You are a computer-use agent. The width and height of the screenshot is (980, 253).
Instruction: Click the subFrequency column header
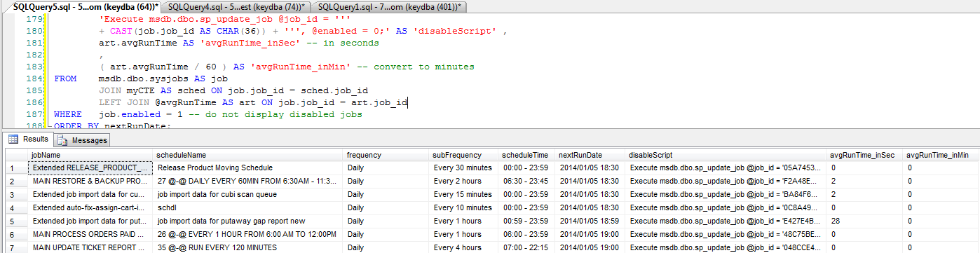(x=463, y=154)
